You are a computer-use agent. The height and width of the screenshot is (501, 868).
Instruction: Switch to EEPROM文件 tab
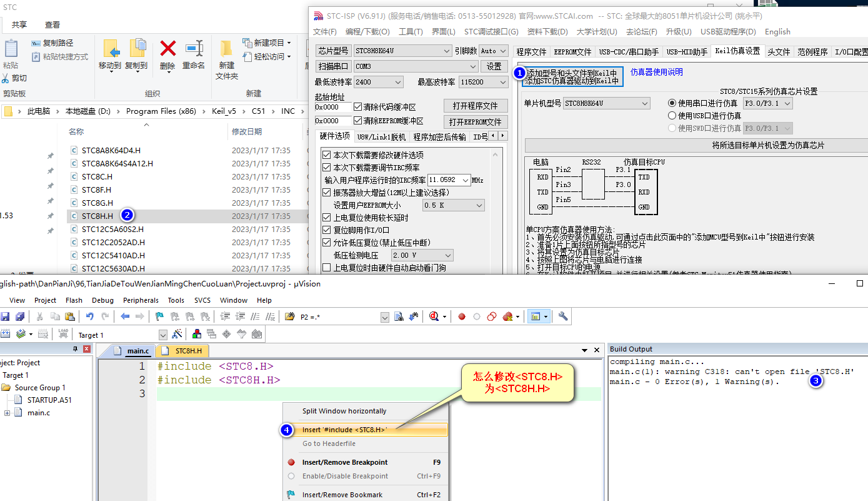point(572,51)
